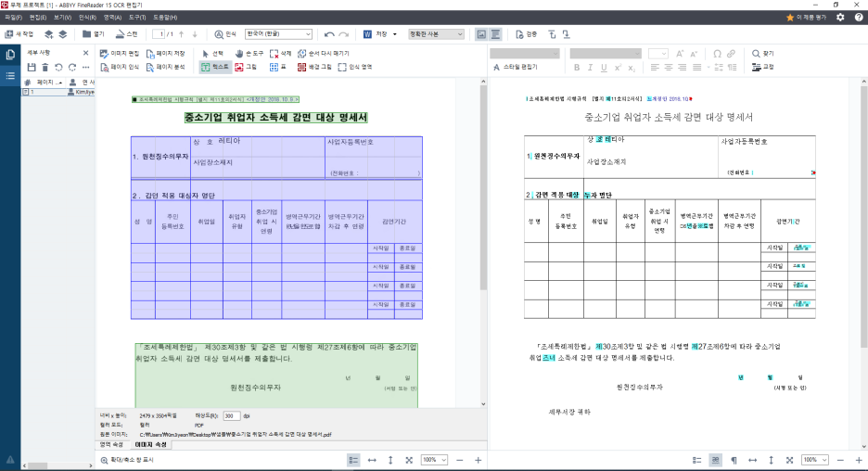Click the undo arrow in main toolbar

coord(329,34)
